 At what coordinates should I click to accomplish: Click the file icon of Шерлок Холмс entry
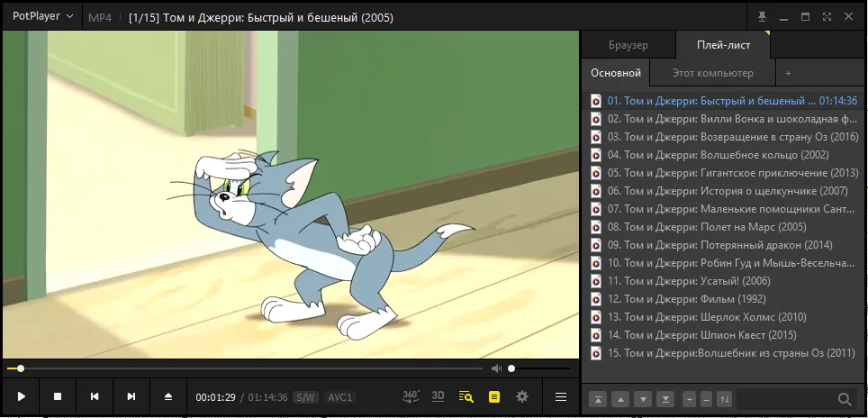click(596, 317)
